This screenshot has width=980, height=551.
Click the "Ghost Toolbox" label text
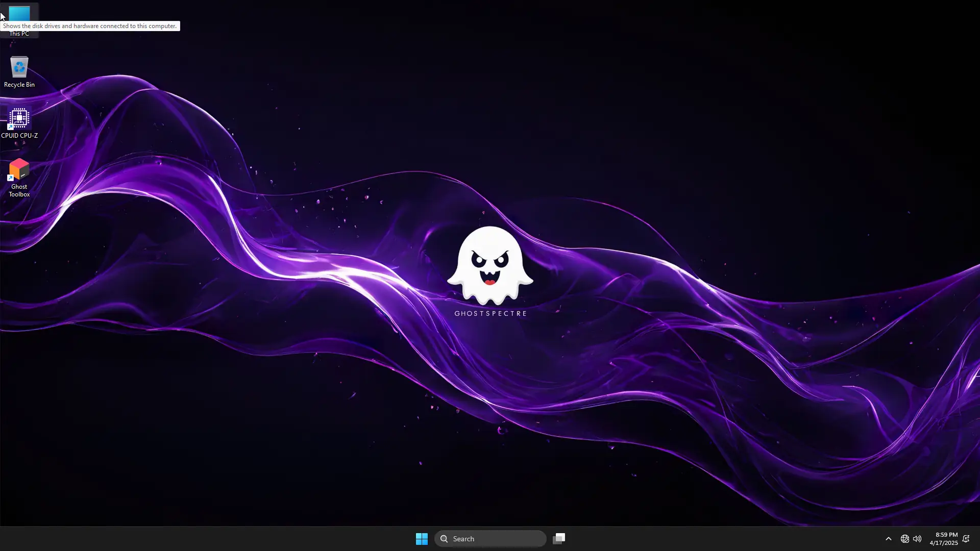(19, 190)
